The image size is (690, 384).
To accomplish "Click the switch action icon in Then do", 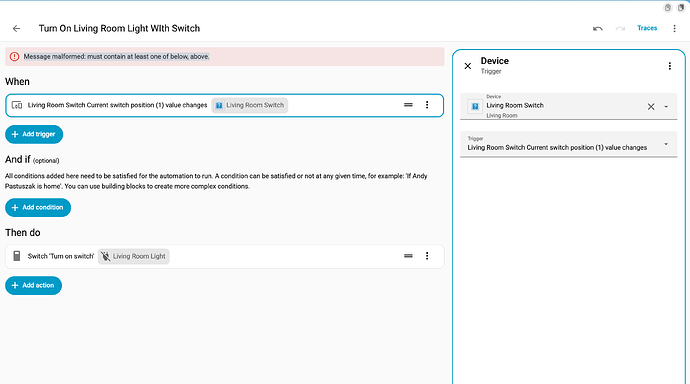I will [17, 256].
